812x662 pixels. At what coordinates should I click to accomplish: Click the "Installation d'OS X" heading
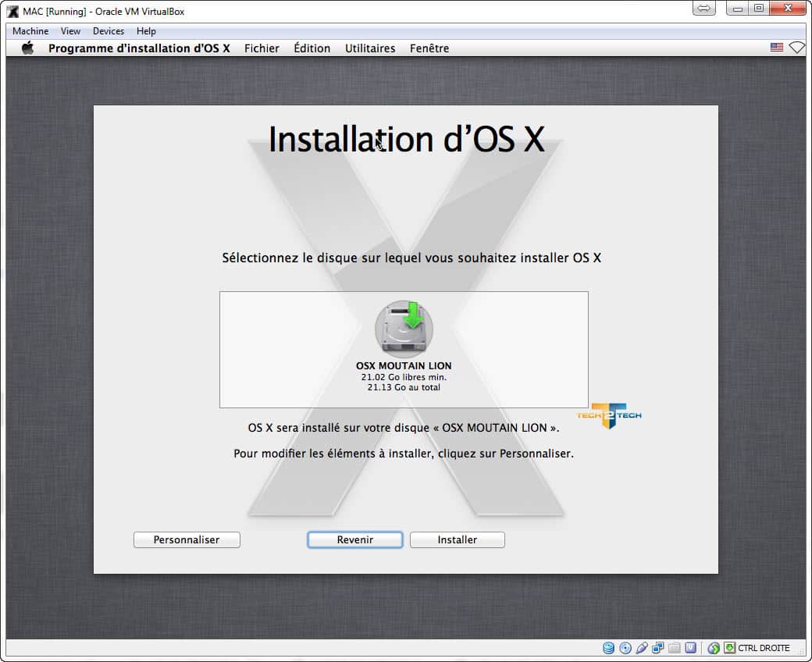coord(407,139)
